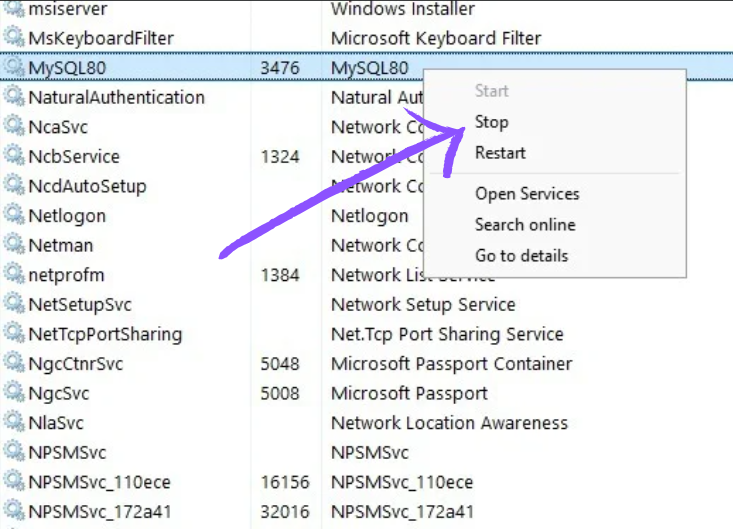Pick Go to details from context menu
Screen dimensions: 733x529
point(521,256)
